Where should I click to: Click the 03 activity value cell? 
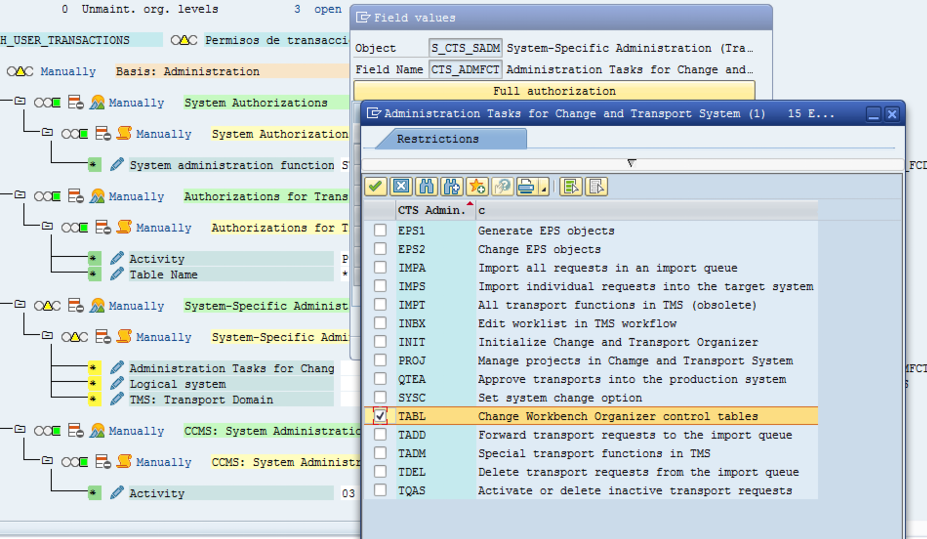pos(348,493)
